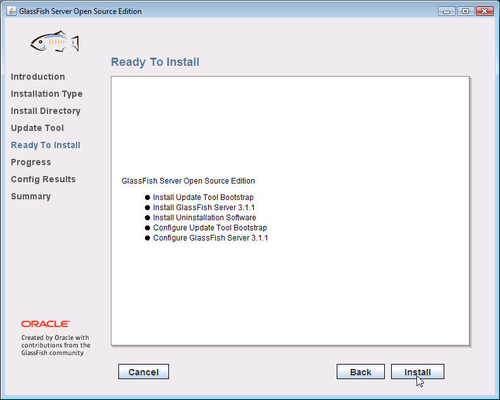This screenshot has width=500, height=400.
Task: Click 'Configure GlassFish Server 3.1.1' item
Action: click(x=210, y=238)
